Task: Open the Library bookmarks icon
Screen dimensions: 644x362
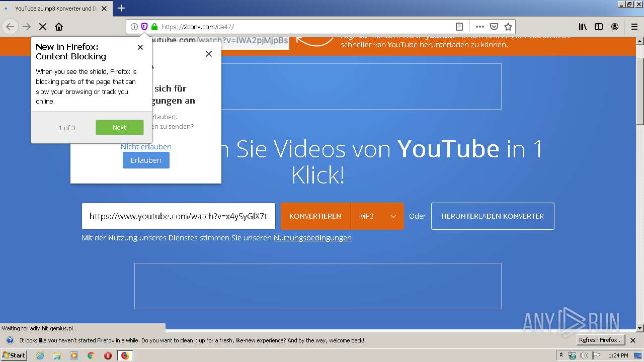Action: 583,27
